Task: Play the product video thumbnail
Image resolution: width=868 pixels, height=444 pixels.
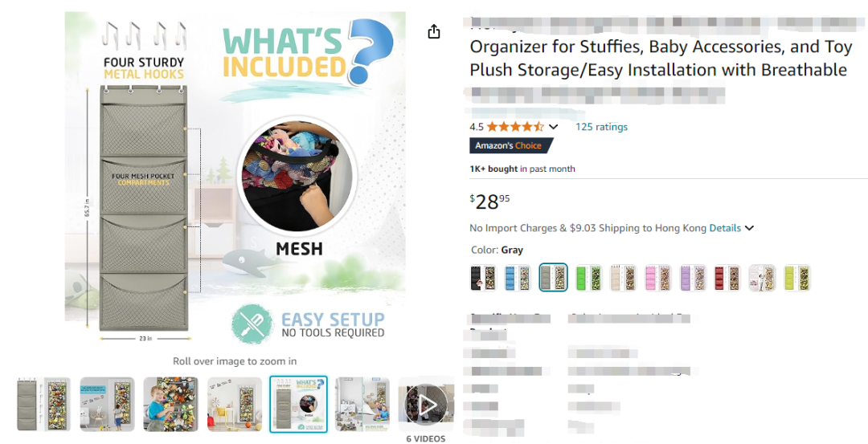Action: pyautogui.click(x=426, y=404)
